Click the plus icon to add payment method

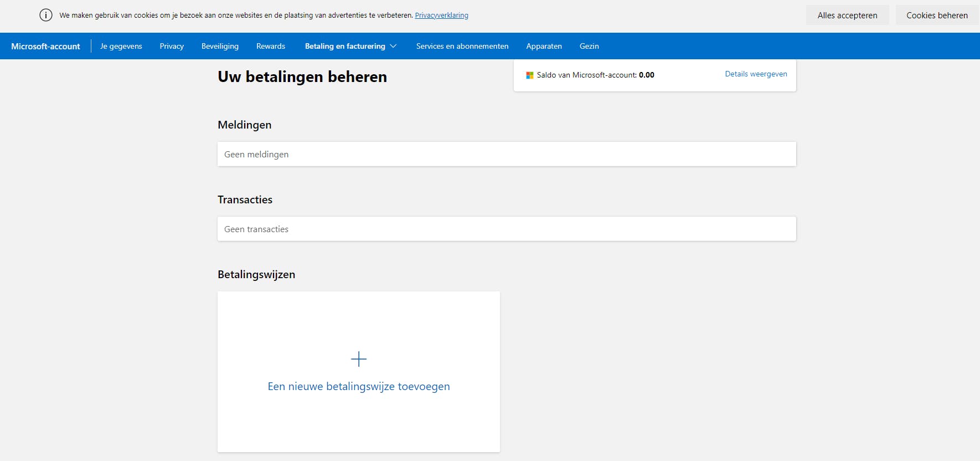coord(359,359)
